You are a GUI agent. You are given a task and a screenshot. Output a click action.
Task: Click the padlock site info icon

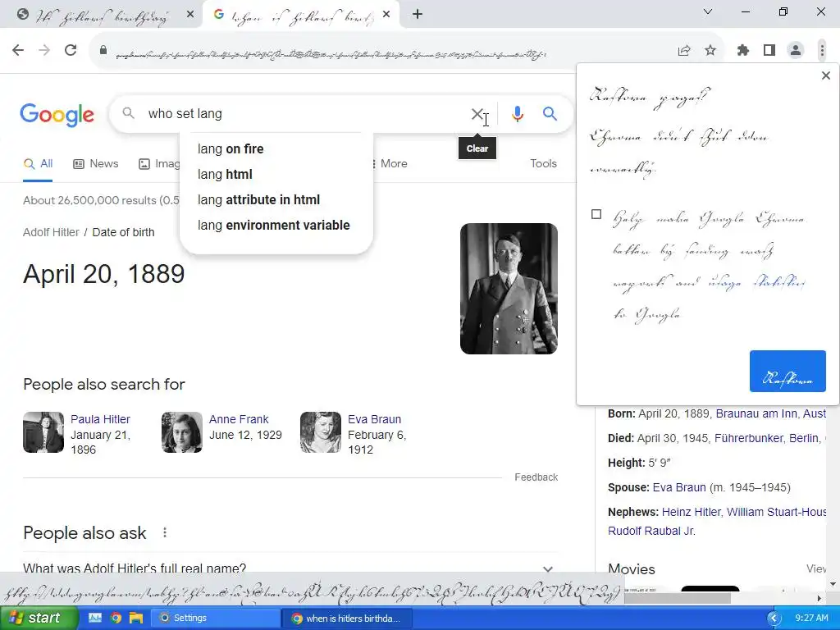click(x=103, y=50)
